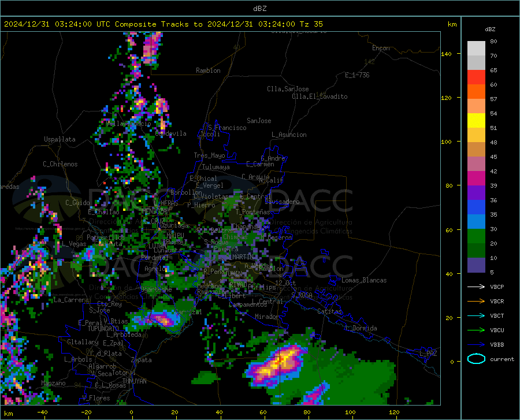Click the 'Mirador' place label
This screenshot has width=520, height=420.
click(267, 317)
